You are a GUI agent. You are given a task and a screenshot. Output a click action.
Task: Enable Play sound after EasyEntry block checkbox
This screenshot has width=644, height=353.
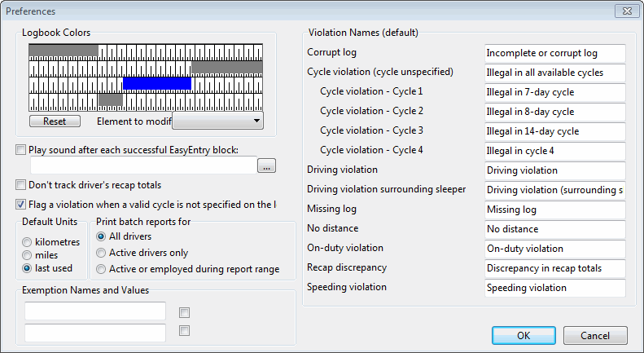tap(20, 149)
